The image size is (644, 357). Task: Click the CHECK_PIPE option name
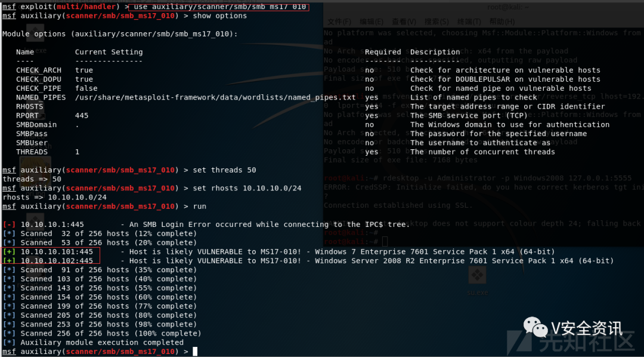pyautogui.click(x=39, y=88)
